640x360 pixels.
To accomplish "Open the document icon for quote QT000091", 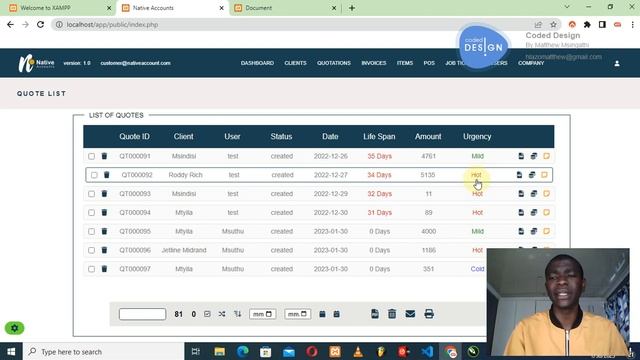I will point(521,156).
